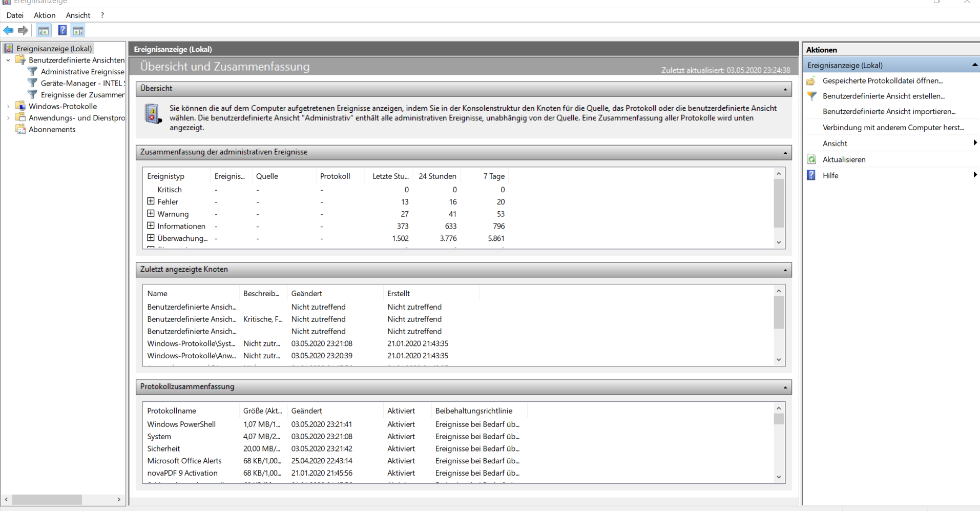The height and width of the screenshot is (511, 980).
Task: Open help via the toolbar question mark icon
Action: [x=62, y=30]
